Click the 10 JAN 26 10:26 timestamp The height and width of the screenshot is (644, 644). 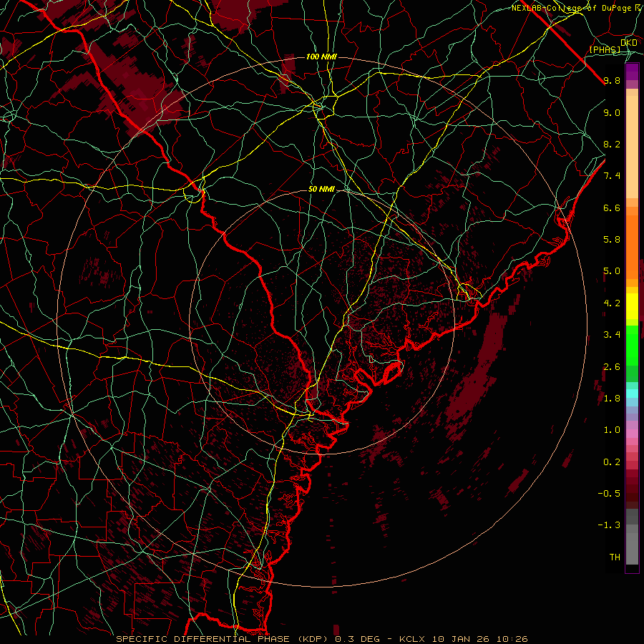(479, 639)
